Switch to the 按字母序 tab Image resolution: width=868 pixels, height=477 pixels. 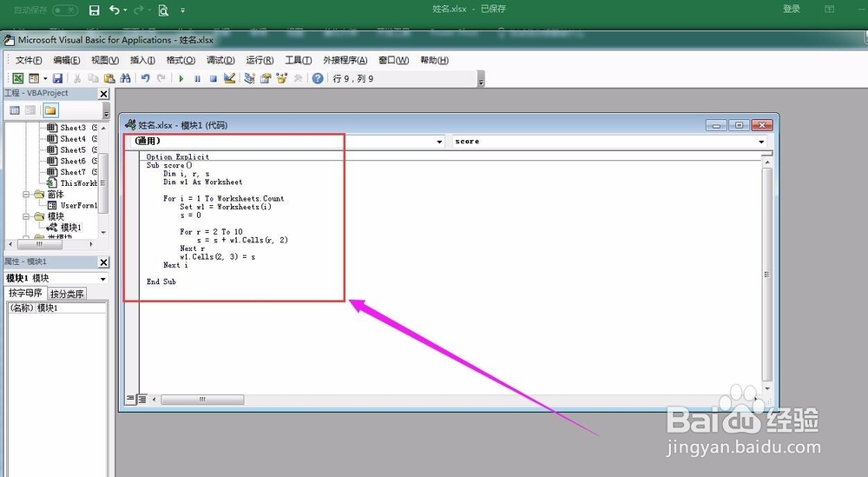coord(25,293)
